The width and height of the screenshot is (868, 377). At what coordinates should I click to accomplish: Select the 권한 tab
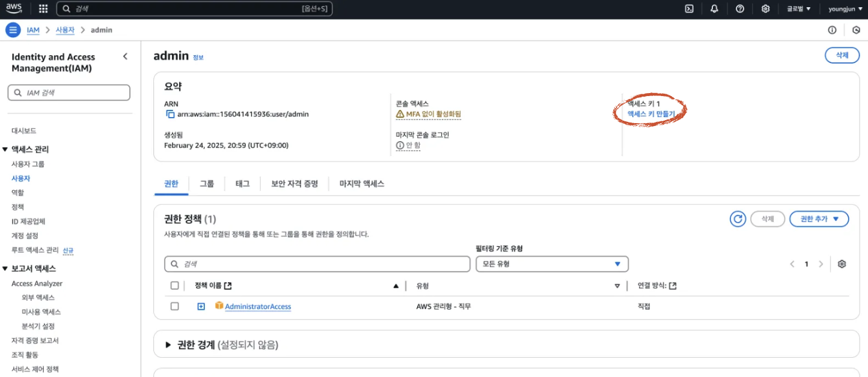point(171,184)
